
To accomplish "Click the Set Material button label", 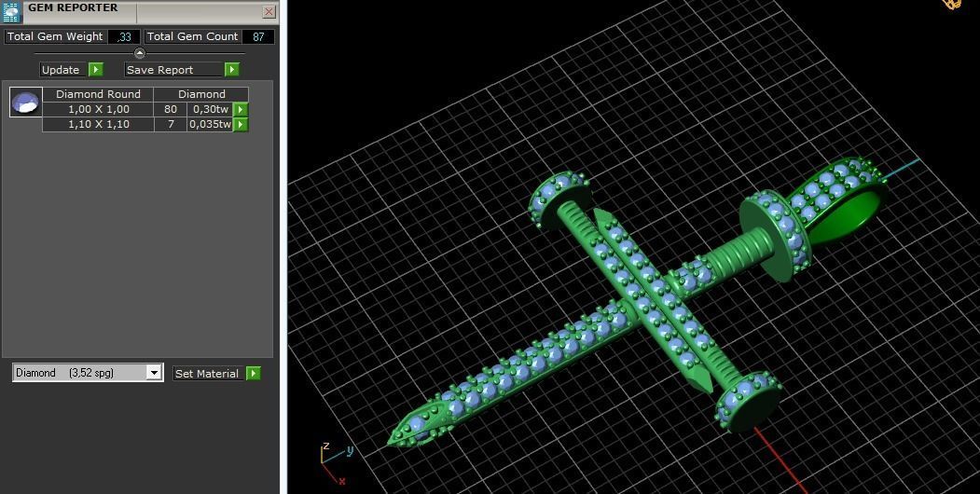I will click(x=207, y=374).
